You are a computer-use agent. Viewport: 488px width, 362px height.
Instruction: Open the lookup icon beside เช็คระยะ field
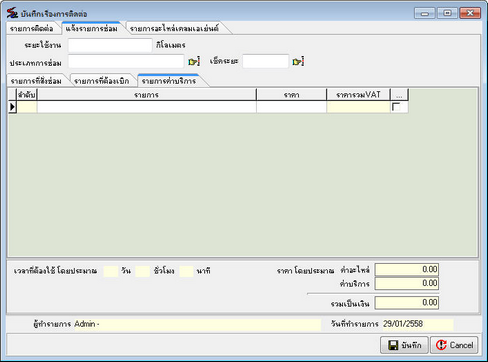[298, 62]
